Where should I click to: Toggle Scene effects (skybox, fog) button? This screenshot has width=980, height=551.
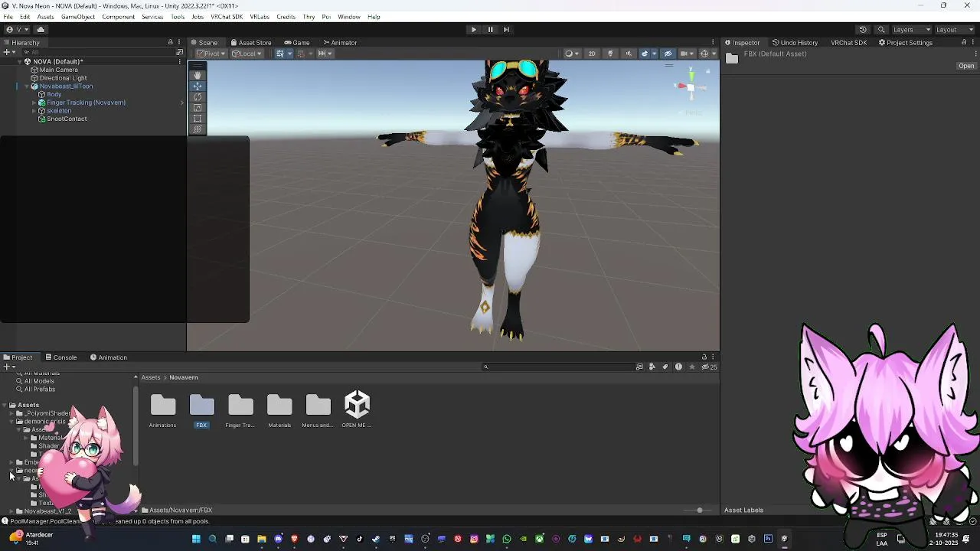(646, 54)
